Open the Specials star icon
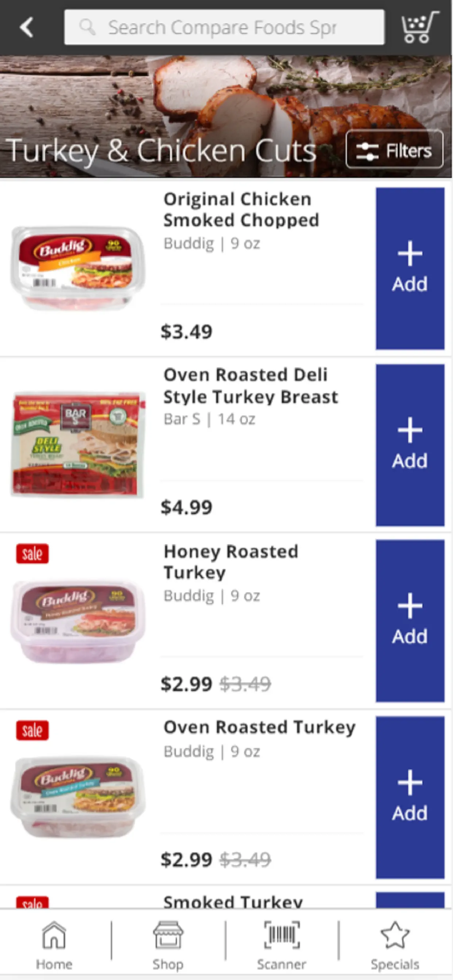Image resolution: width=453 pixels, height=980 pixels. [395, 935]
